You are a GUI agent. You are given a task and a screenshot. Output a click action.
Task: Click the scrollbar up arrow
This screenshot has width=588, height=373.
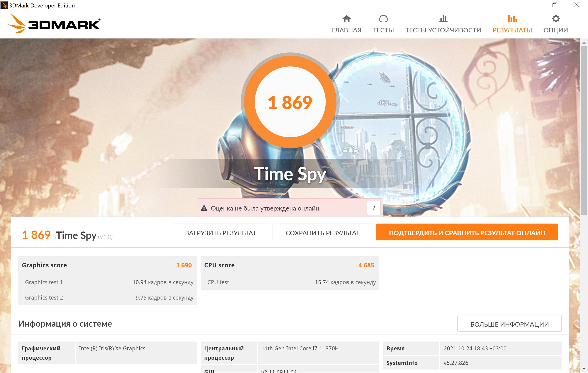pos(584,43)
